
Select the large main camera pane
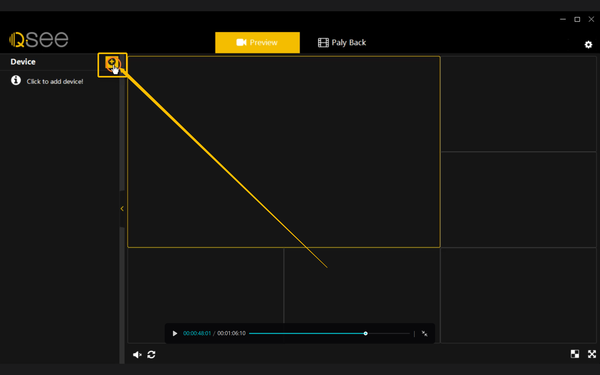point(284,152)
